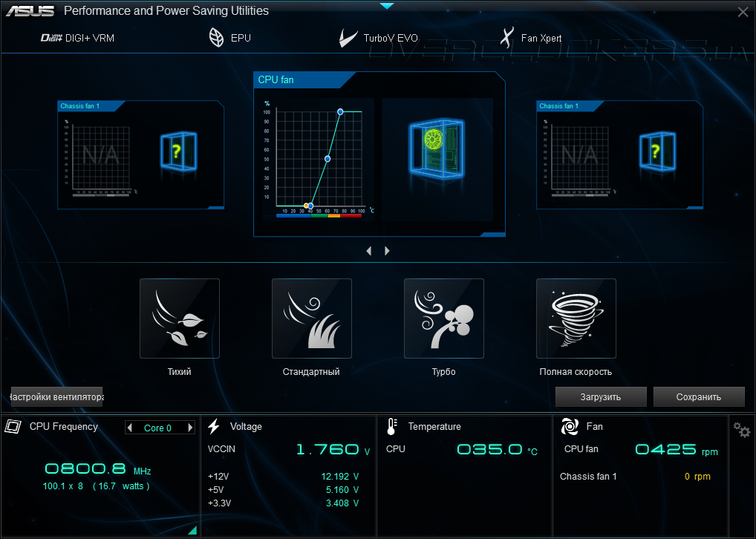The height and width of the screenshot is (539, 756).
Task: Click the DIGI+ logo icon
Action: coord(51,38)
